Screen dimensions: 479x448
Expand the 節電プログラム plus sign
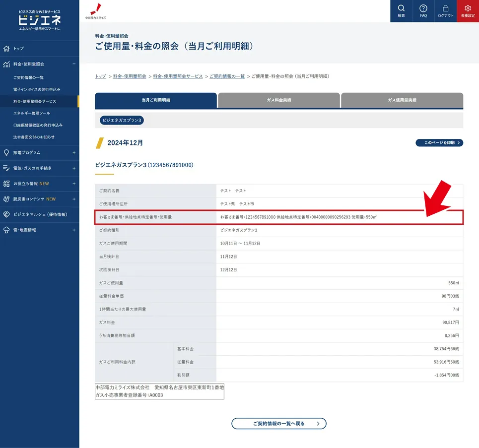click(x=74, y=153)
